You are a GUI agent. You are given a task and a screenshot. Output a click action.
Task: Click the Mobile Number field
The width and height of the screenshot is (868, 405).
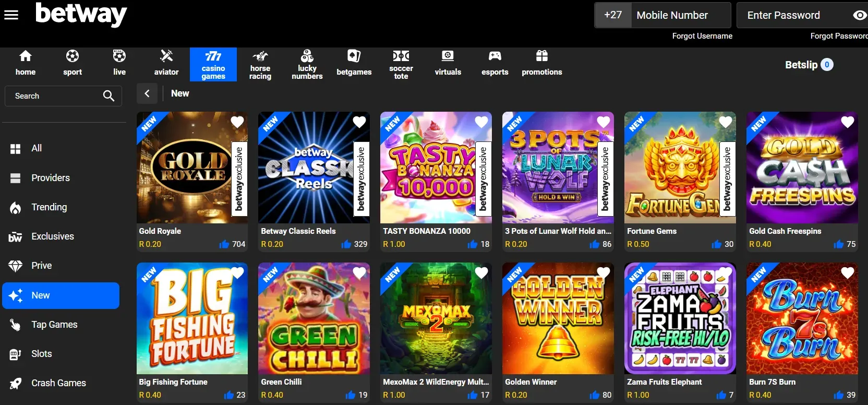tap(681, 15)
